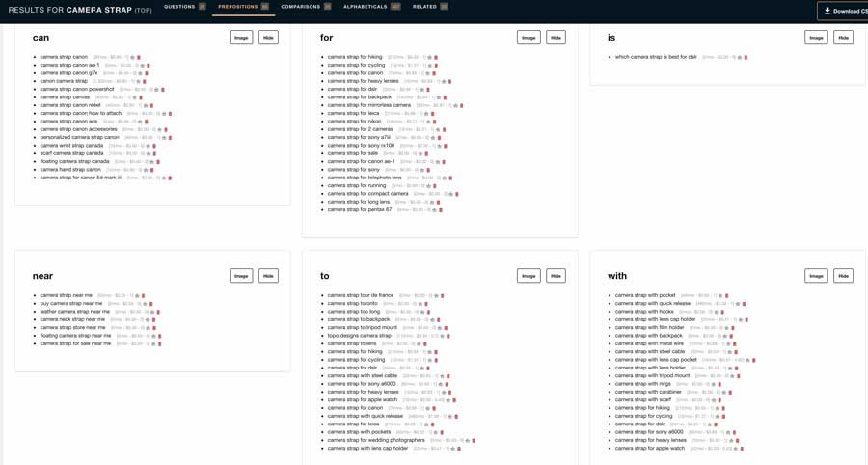Open keyword 'camera strap with tripod mount'

[652, 376]
